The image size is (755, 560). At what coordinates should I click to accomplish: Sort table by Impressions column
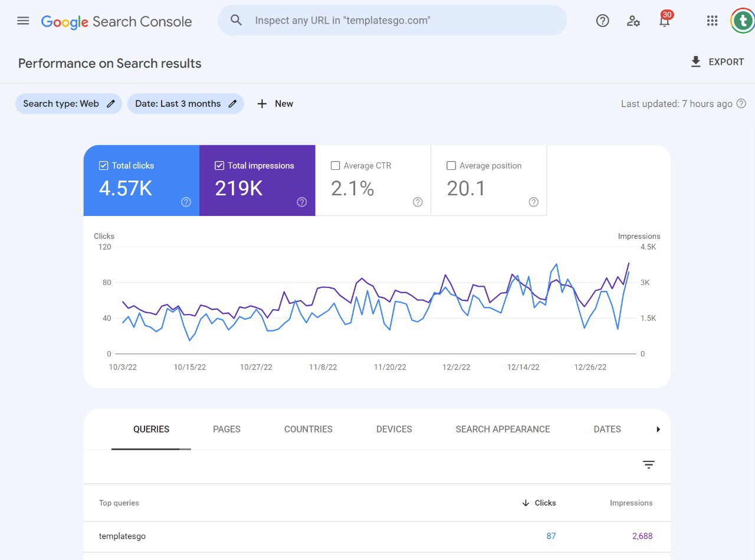click(x=631, y=503)
